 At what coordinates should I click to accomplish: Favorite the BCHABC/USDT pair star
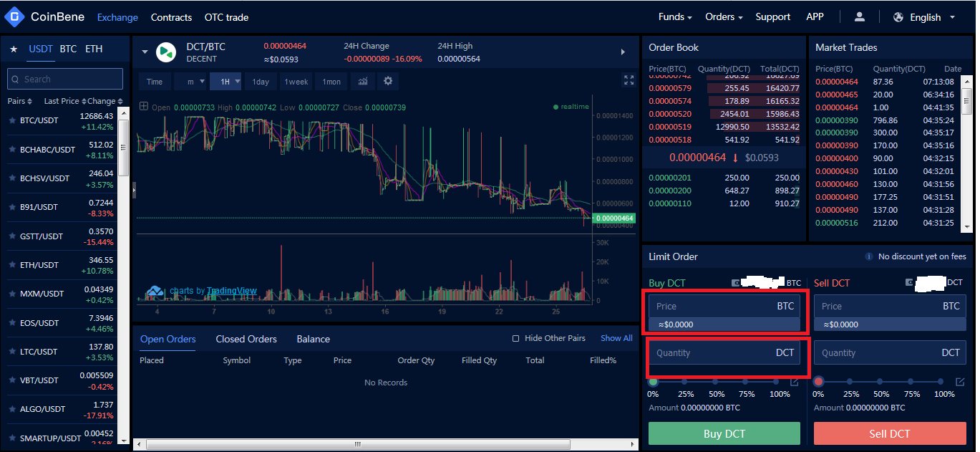(12, 150)
